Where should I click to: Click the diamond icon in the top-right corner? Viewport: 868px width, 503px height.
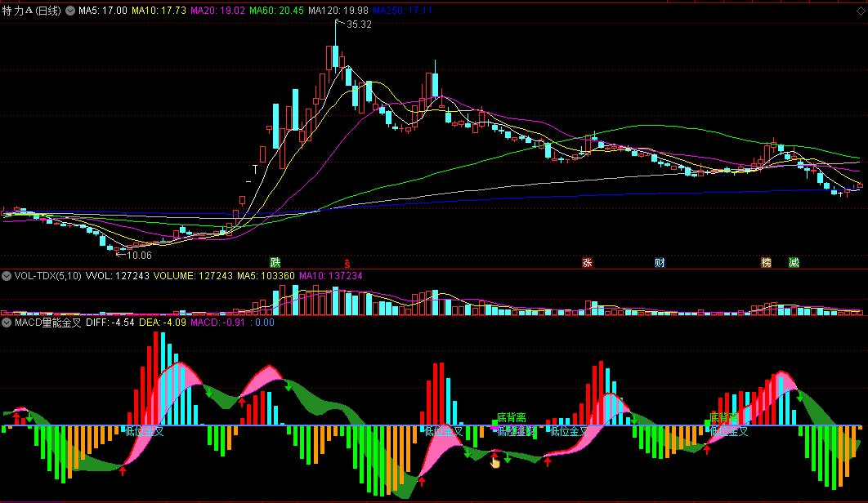click(x=861, y=11)
